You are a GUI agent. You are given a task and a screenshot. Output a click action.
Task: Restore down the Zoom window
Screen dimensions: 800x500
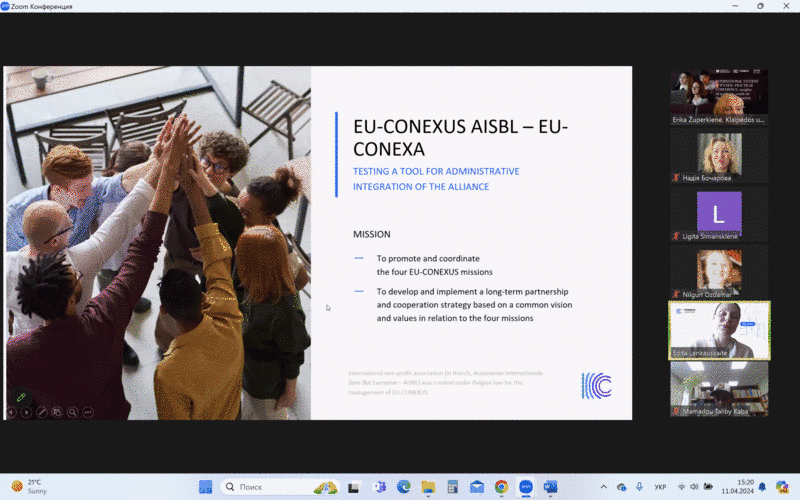tap(760, 6)
